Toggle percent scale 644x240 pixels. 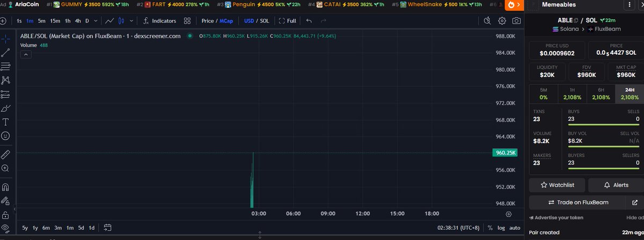(490, 228)
